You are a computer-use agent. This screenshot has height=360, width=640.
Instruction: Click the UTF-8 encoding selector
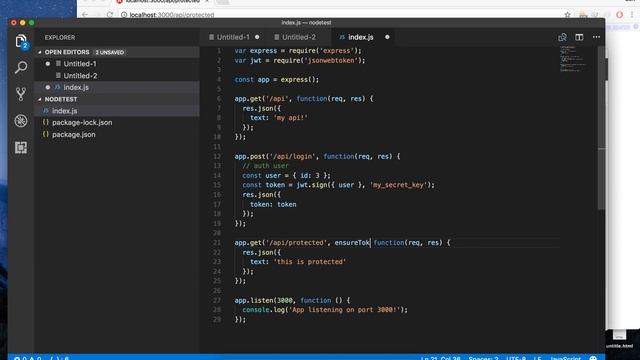[x=516, y=358]
